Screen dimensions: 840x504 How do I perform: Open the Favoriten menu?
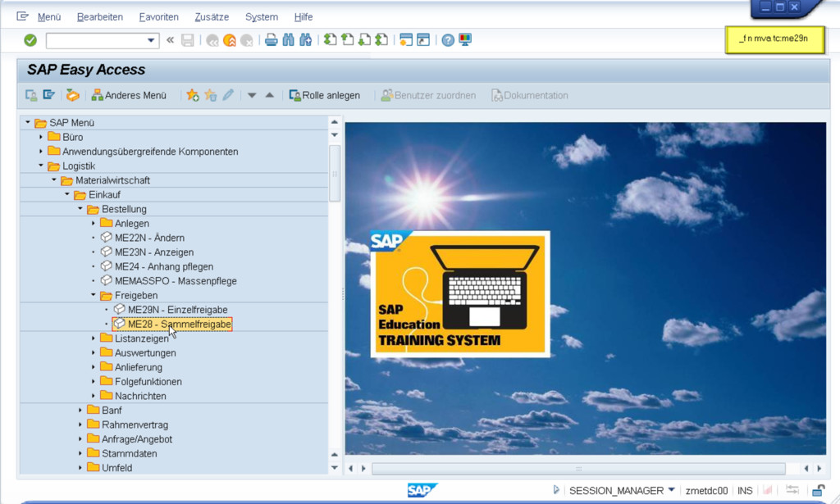pyautogui.click(x=158, y=17)
